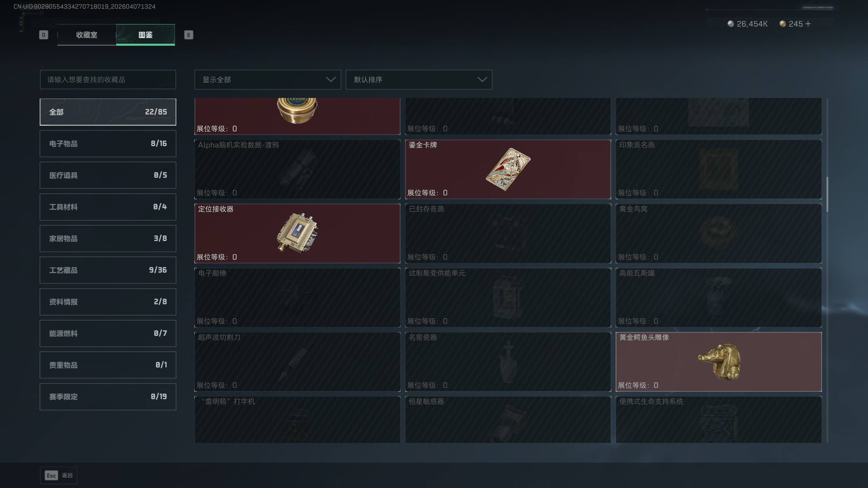Image resolution: width=868 pixels, height=488 pixels.
Task: Filter by 电子物品 category
Action: point(108,144)
